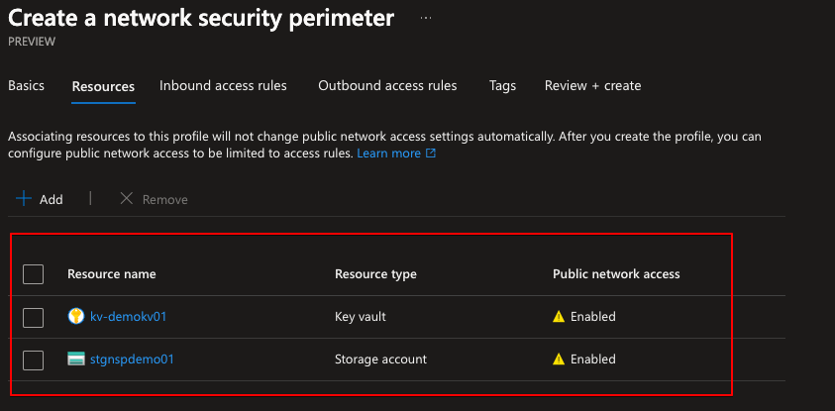
Task: Select the Tags tab
Action: 502,86
